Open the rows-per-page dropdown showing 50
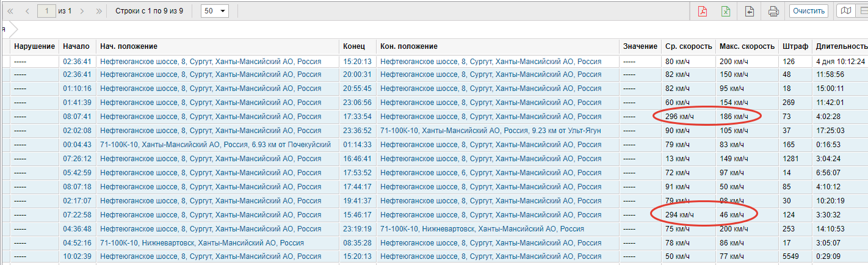The image size is (868, 265). click(x=214, y=11)
